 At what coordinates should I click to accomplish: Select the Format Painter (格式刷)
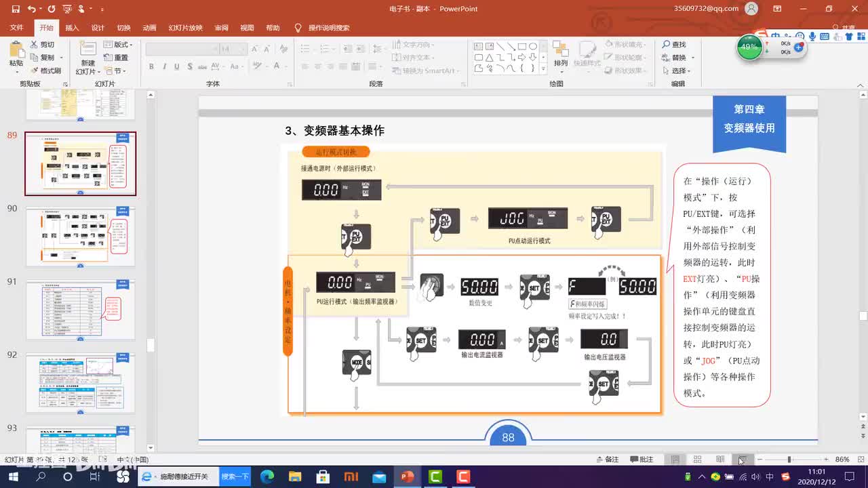tap(45, 70)
